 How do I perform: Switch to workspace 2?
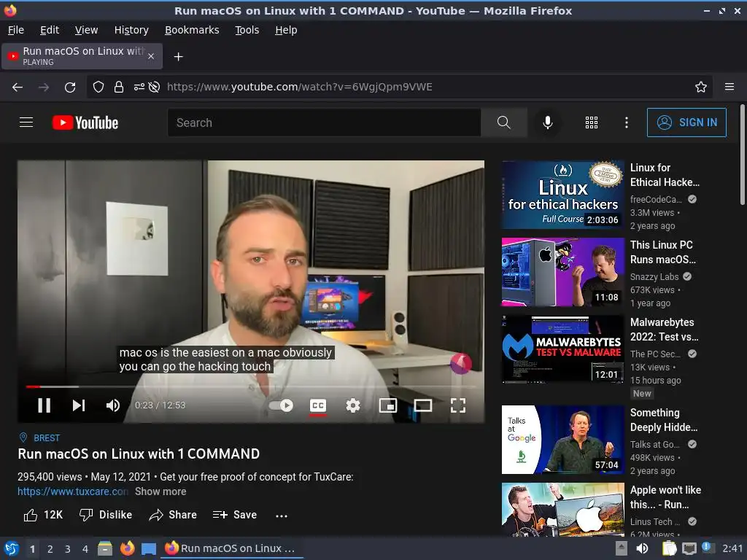pos(50,549)
